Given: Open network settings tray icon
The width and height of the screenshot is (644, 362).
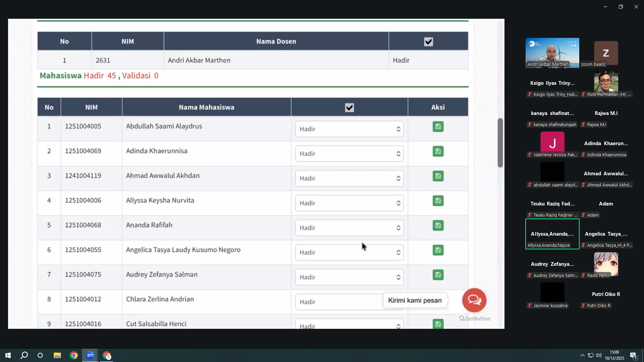Looking at the screenshot, I should [591, 355].
